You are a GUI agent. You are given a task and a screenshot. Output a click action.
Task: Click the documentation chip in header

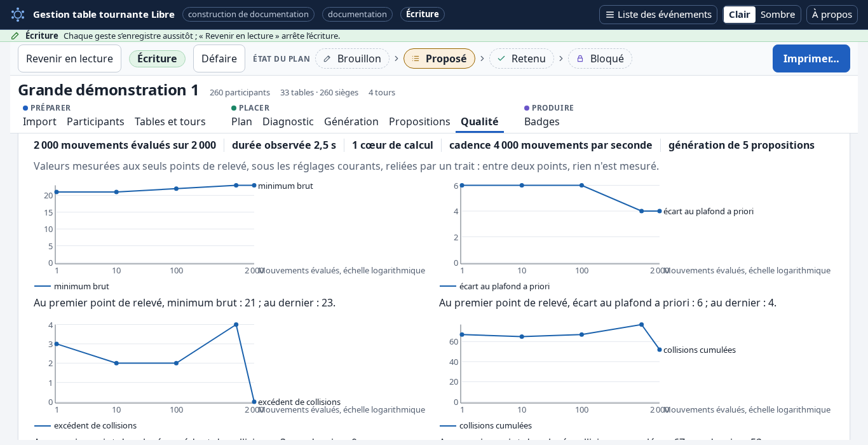click(357, 14)
